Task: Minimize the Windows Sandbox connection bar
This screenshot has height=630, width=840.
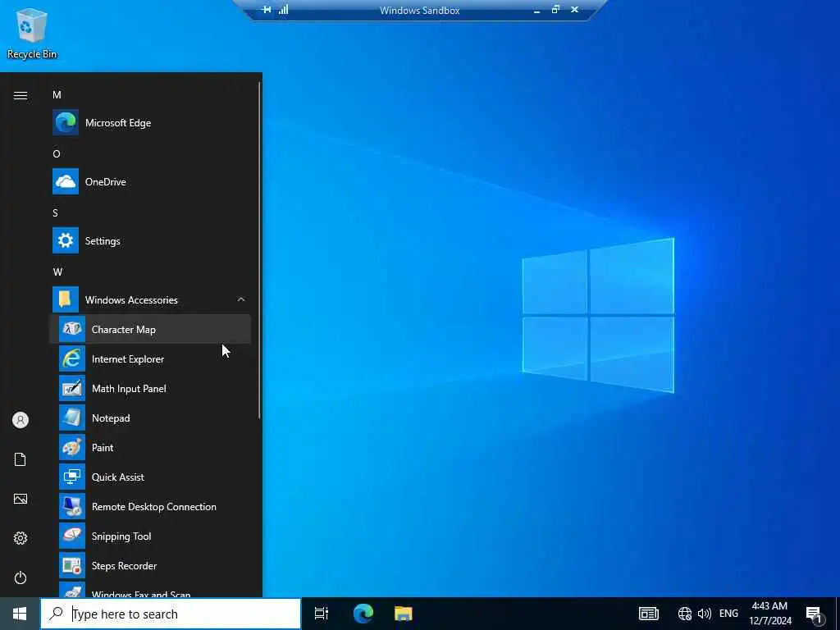Action: (x=536, y=10)
